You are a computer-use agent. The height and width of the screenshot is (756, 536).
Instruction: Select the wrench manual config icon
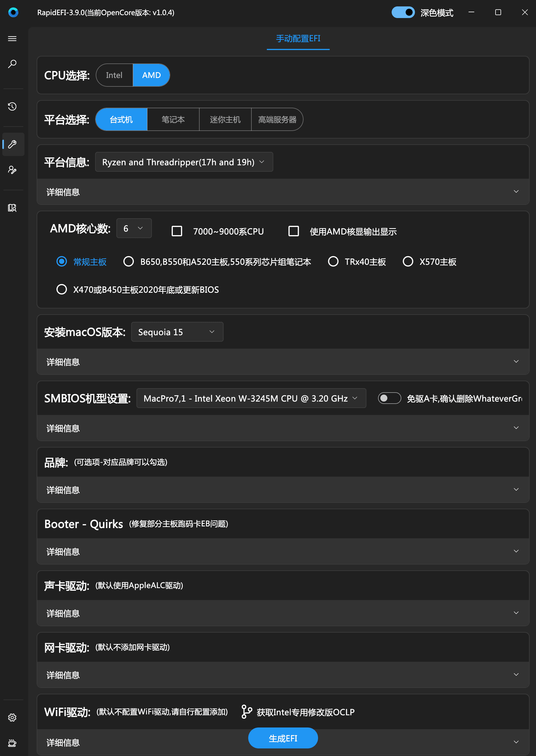12,144
